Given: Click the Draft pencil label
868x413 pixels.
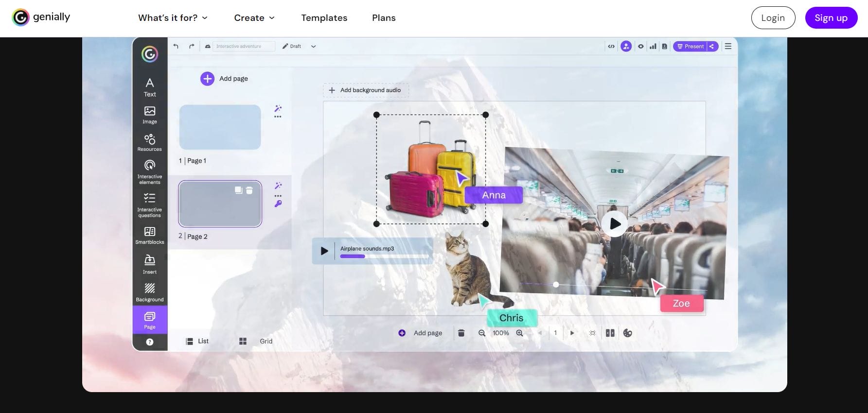Looking at the screenshot, I should point(292,46).
